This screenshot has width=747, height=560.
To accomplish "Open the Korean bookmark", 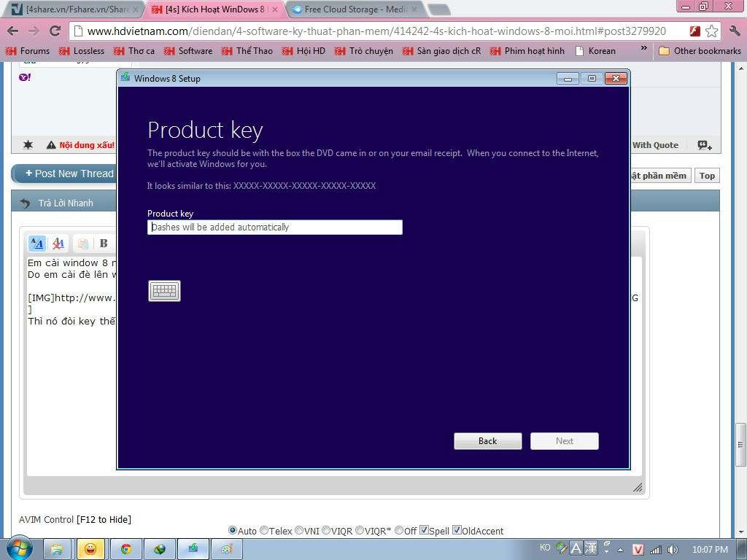I will point(595,51).
